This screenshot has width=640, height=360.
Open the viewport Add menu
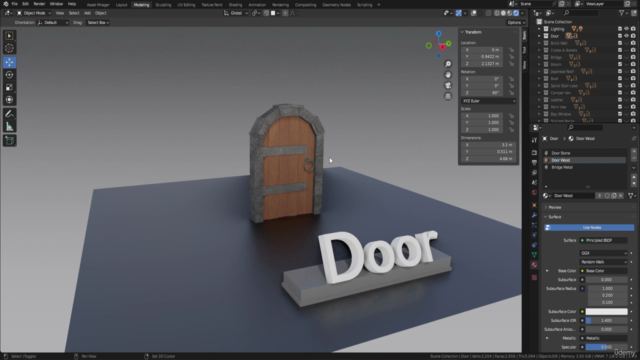(x=87, y=13)
